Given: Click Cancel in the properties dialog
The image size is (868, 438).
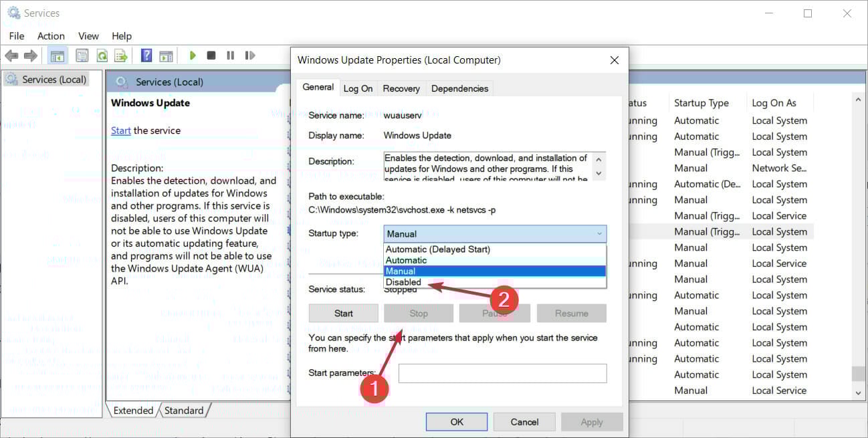Looking at the screenshot, I should pyautogui.click(x=525, y=422).
